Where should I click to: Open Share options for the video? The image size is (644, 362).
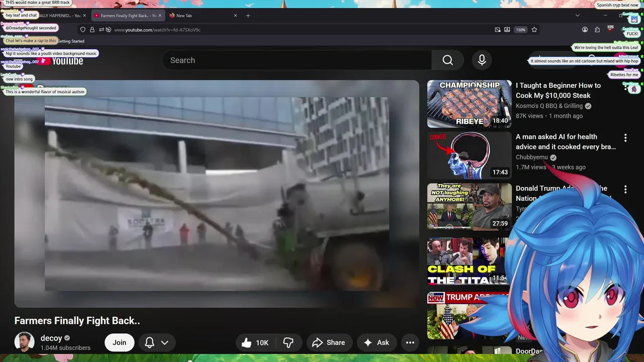pos(329,342)
